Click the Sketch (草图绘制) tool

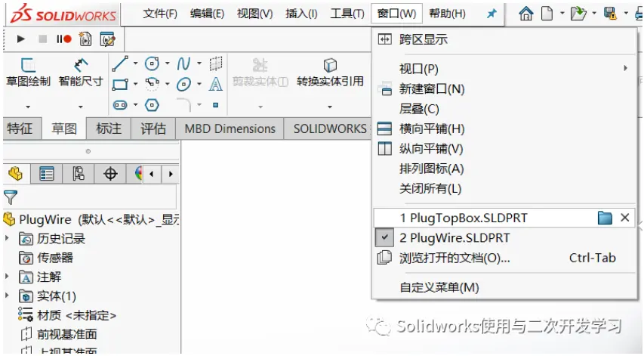(28, 72)
